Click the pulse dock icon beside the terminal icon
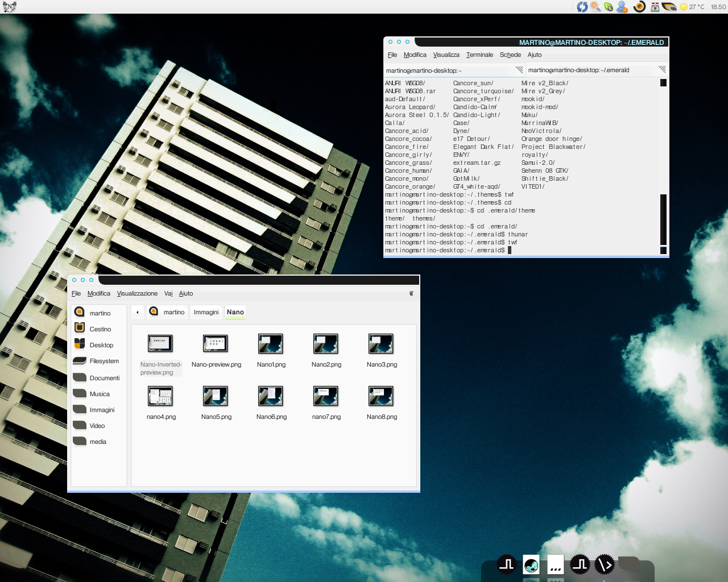The width and height of the screenshot is (728, 582). 580,564
